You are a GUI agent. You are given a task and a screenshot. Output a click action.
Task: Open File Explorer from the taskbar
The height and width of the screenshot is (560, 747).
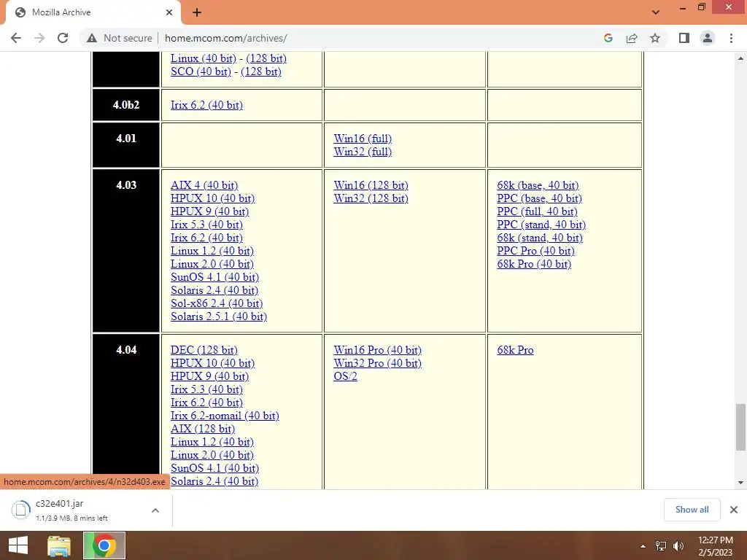[x=59, y=545]
